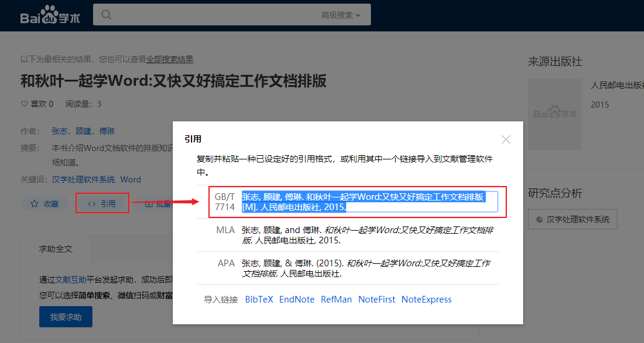Image resolution: width=644 pixels, height=343 pixels.
Task: Click the publisher cover thumbnail
Action: 555,114
